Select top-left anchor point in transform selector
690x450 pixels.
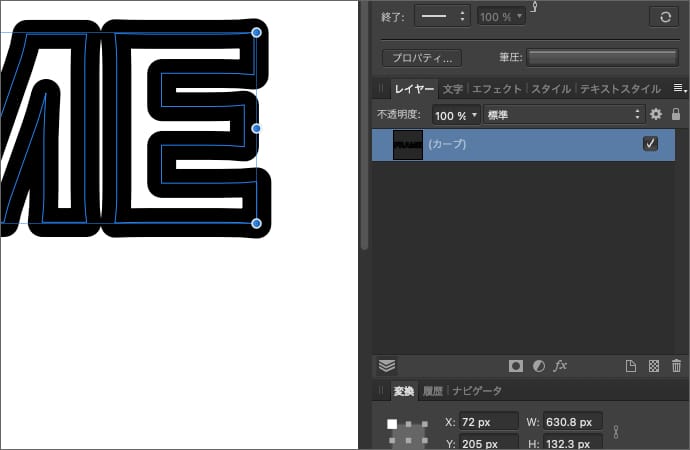[392, 424]
